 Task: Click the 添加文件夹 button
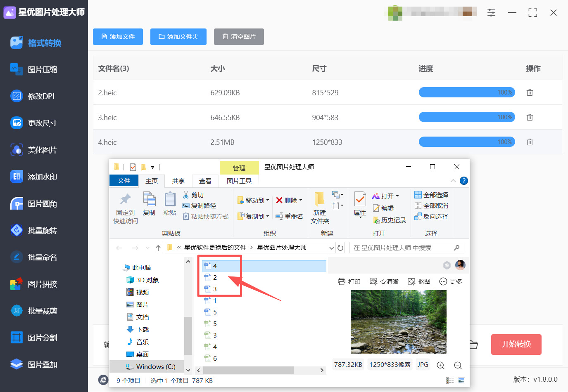178,37
